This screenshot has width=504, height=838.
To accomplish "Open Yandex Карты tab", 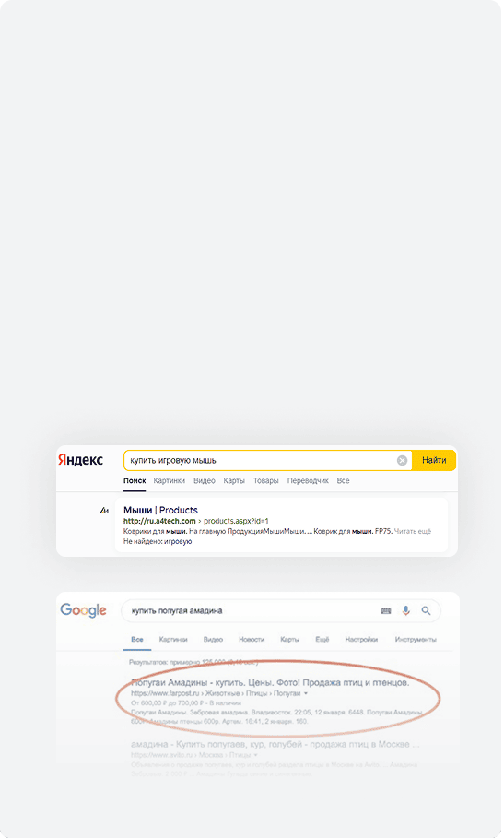I will click(235, 483).
